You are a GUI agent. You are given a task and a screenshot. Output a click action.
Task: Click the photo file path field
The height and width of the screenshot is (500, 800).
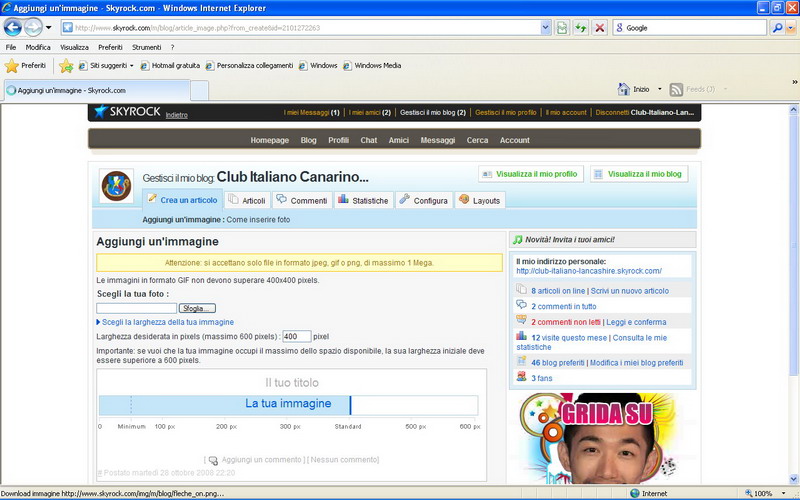point(137,308)
